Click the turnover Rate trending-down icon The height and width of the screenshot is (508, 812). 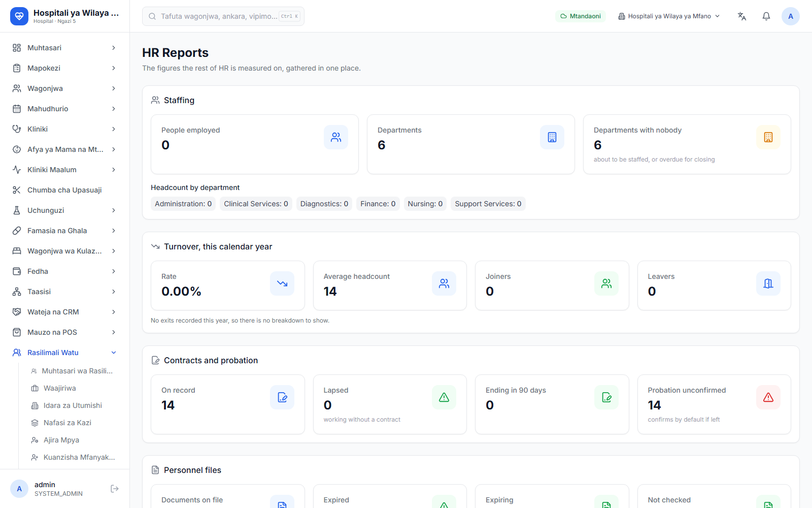[x=282, y=283]
